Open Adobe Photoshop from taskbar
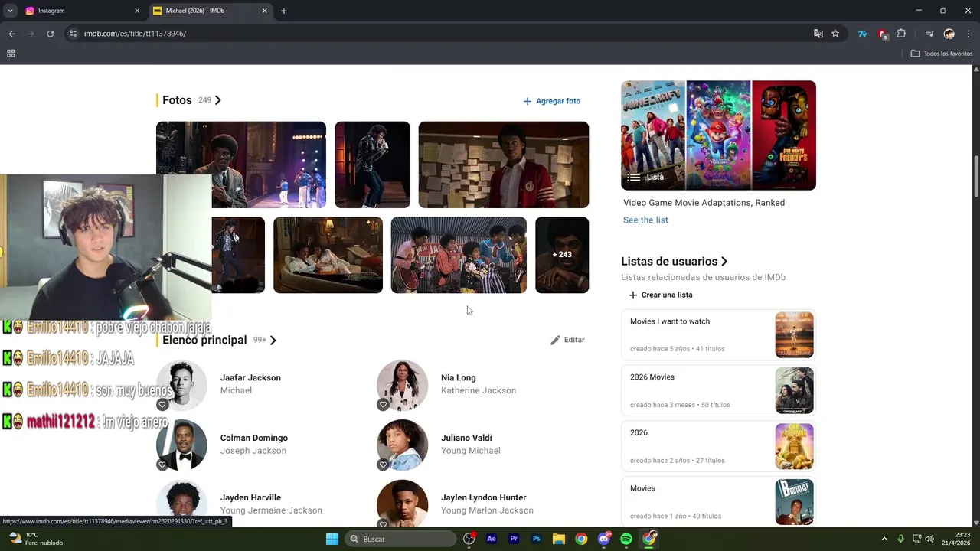 coord(537,539)
